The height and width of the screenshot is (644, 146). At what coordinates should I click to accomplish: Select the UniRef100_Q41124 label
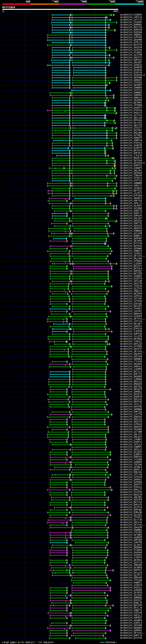click(x=131, y=572)
